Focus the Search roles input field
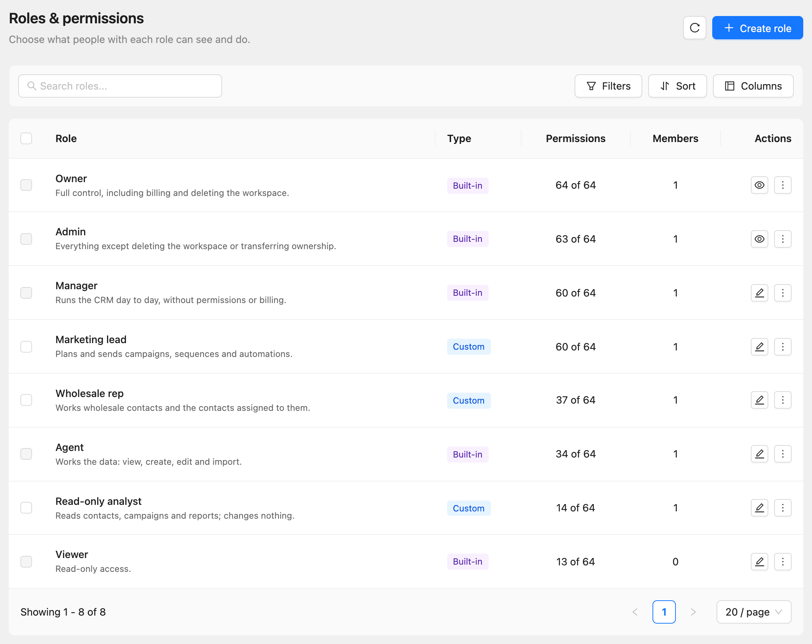 tap(120, 86)
